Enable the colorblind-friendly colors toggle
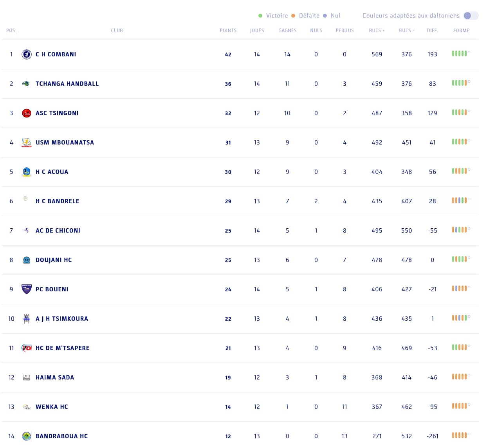The width and height of the screenshot is (496, 448). pos(471,16)
